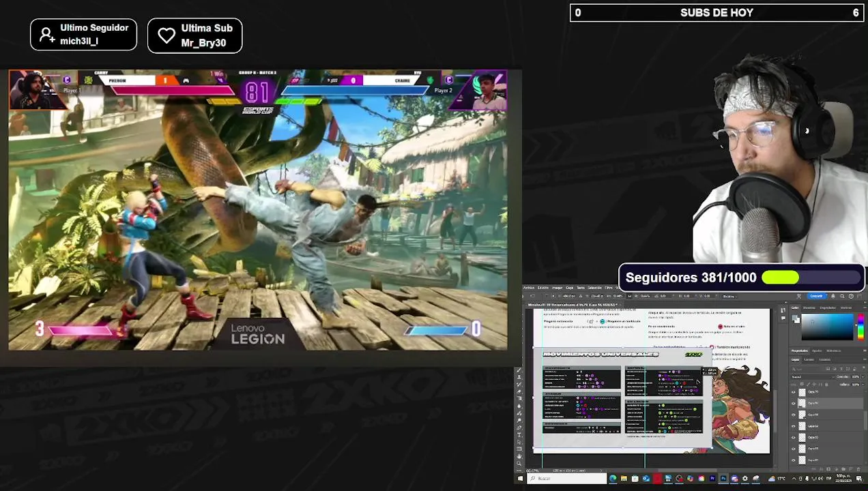The image size is (868, 491).
Task: Toggle eye icon of the sixth layer row
Action: pyautogui.click(x=794, y=449)
